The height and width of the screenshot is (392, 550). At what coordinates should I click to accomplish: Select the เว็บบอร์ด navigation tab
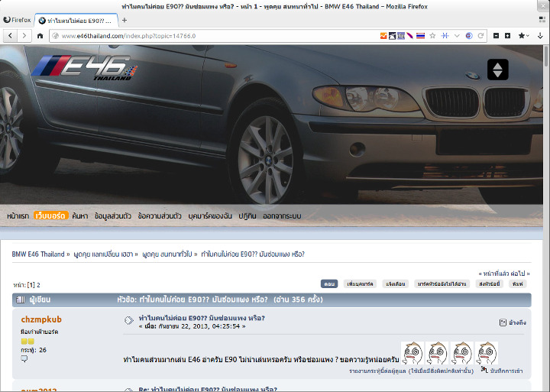[51, 216]
